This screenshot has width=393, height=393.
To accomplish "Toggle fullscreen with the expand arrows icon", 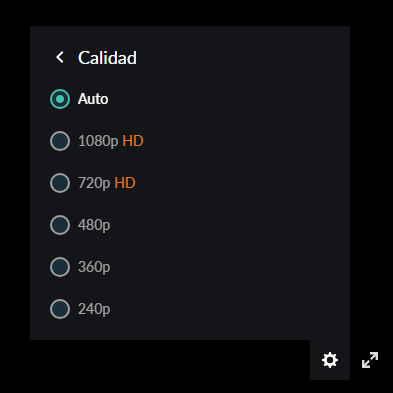I will click(370, 360).
